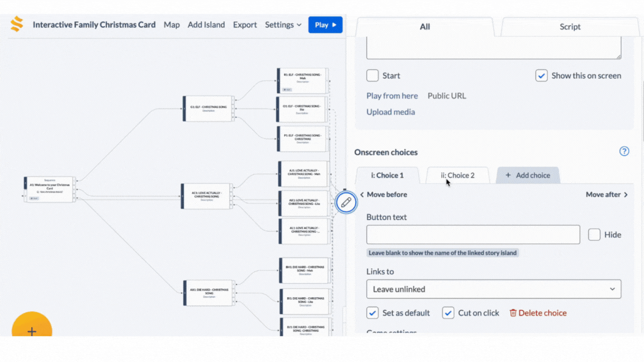
Task: Enable the Start checkbox
Action: pos(372,76)
